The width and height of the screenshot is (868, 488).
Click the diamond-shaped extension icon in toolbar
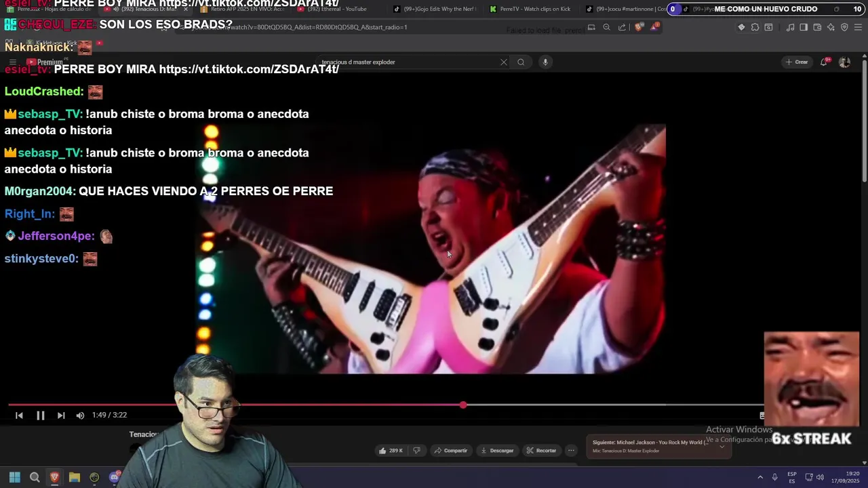pos(741,27)
